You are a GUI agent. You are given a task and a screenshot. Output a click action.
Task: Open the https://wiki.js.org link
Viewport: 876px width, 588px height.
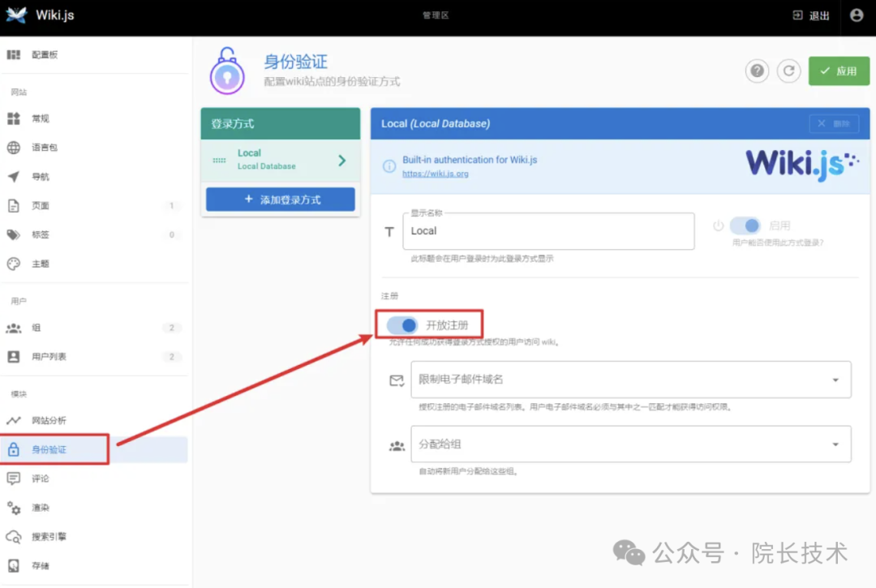436,174
